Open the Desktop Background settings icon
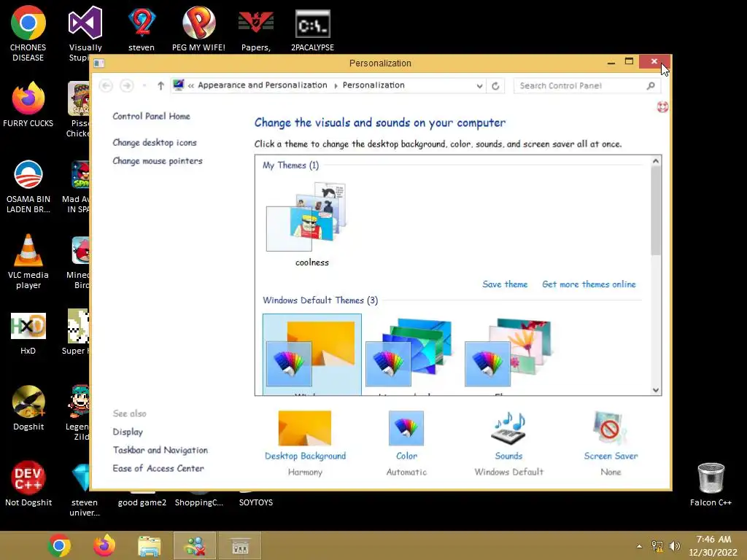The image size is (747, 560). click(305, 428)
